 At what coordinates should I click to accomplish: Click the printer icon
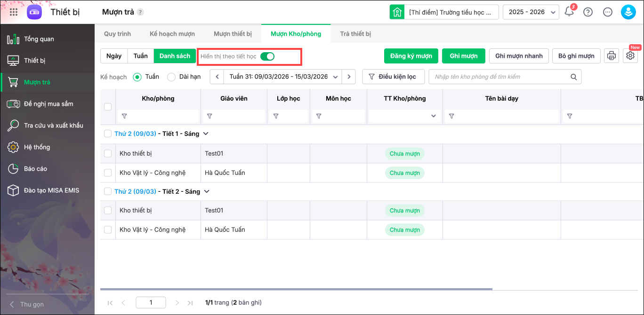(612, 56)
